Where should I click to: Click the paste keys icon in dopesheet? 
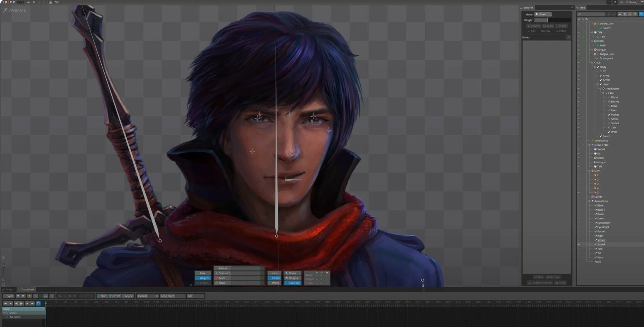(23, 296)
